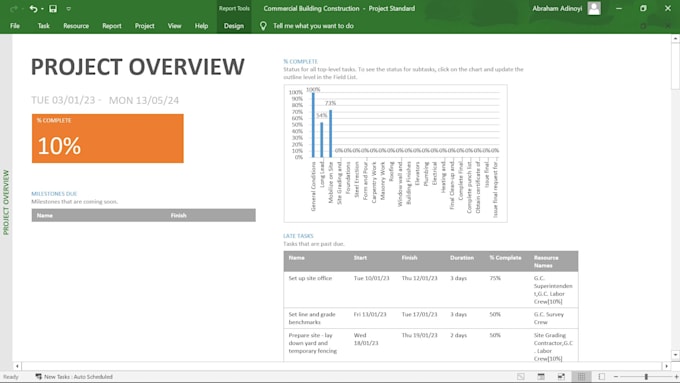Select 'Set line and grade benchmarks' task name

point(312,318)
